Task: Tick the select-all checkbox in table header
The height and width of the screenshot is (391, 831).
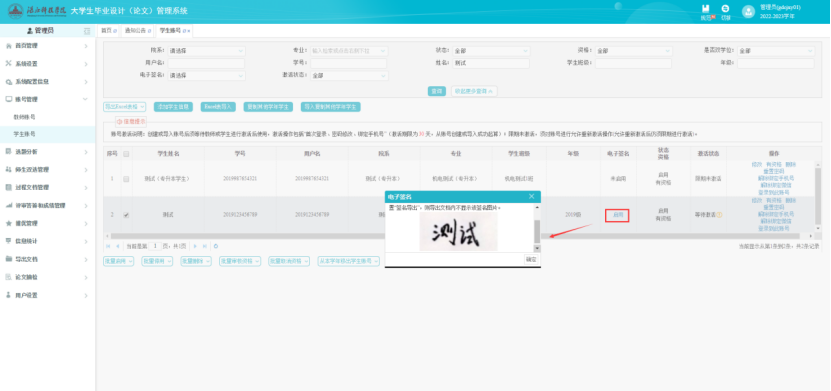Action: [x=126, y=154]
